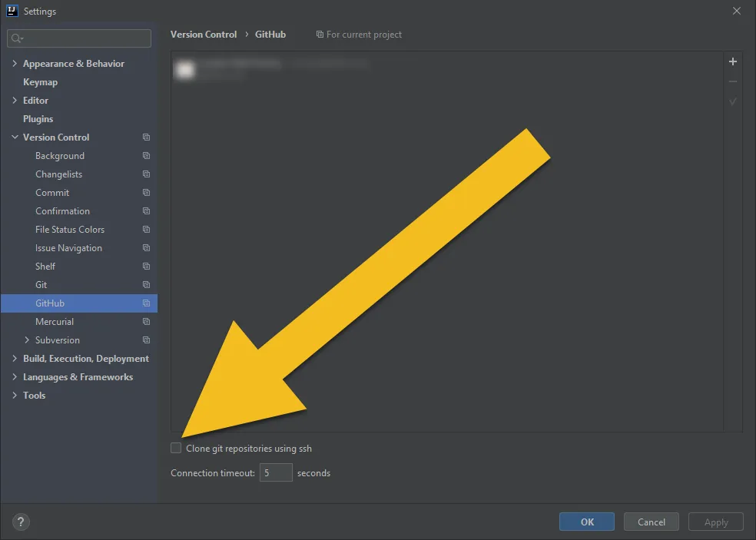
Task: Click the For current project icon in header
Action: [320, 35]
